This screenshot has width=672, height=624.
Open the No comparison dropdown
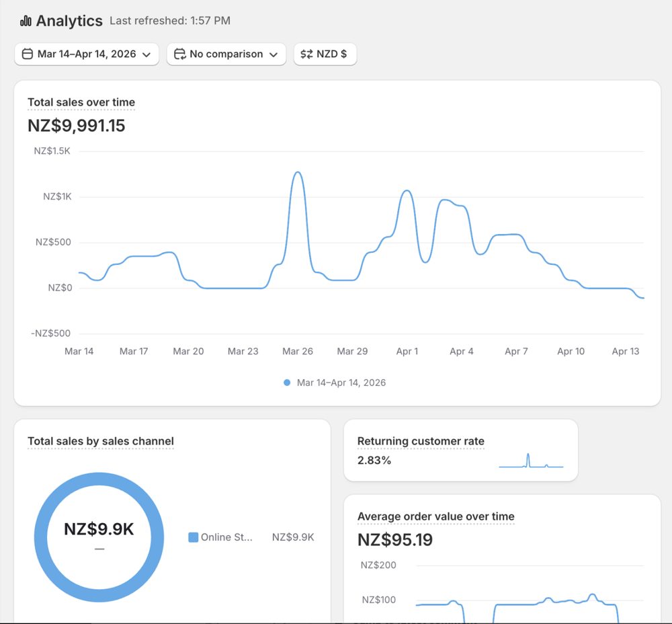click(226, 54)
